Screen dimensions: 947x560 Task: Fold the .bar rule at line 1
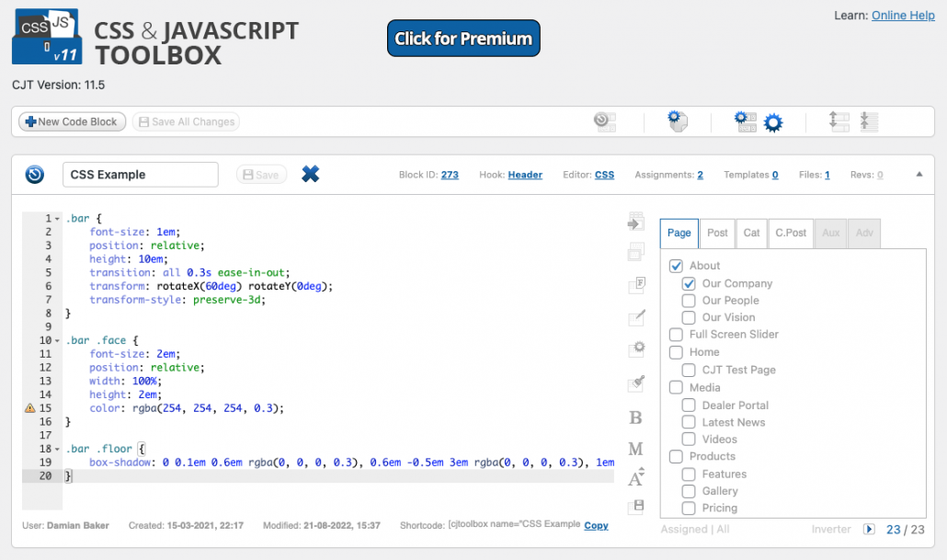57,219
